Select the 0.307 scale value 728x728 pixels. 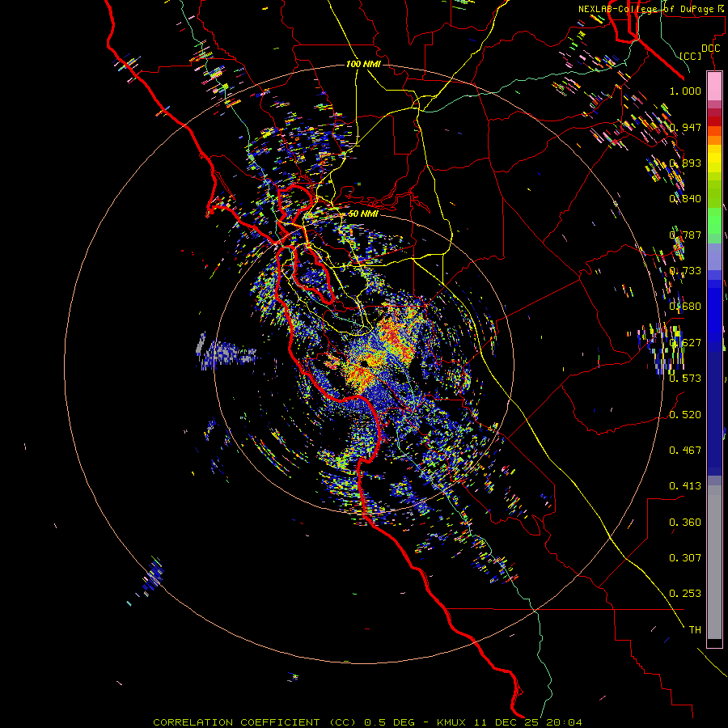point(685,558)
